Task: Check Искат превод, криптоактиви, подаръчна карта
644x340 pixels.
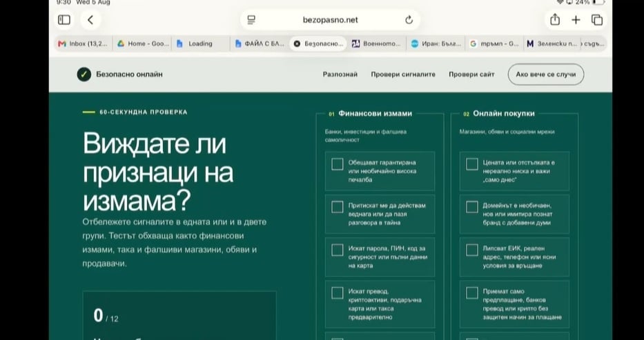Action: click(338, 292)
